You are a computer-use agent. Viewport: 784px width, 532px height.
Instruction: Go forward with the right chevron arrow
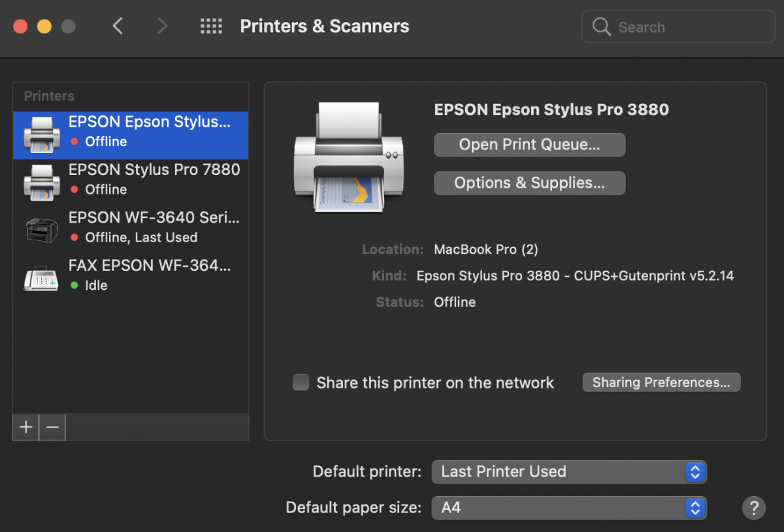pyautogui.click(x=162, y=26)
